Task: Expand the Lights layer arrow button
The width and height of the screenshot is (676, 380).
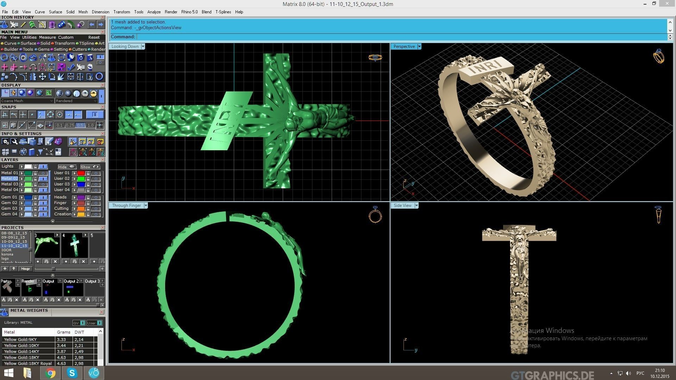Action: tap(22, 167)
